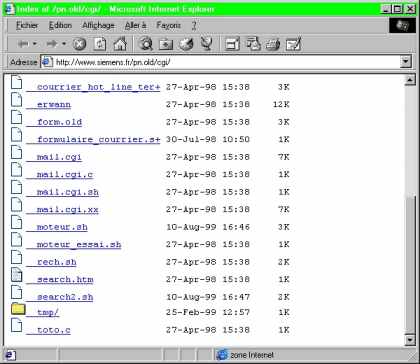The width and height of the screenshot is (420, 364).
Task: Click the file icon beside erwann
Action: click(17, 100)
